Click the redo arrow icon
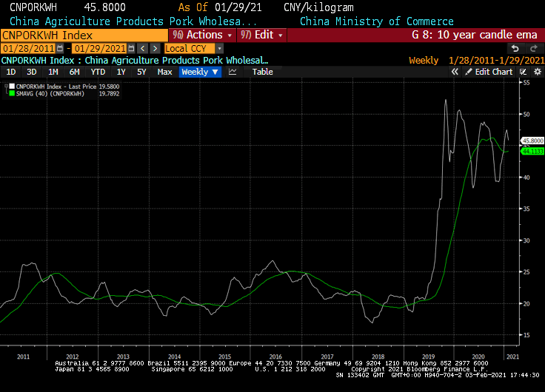Image resolution: width=545 pixels, height=392 pixels. 532,48
